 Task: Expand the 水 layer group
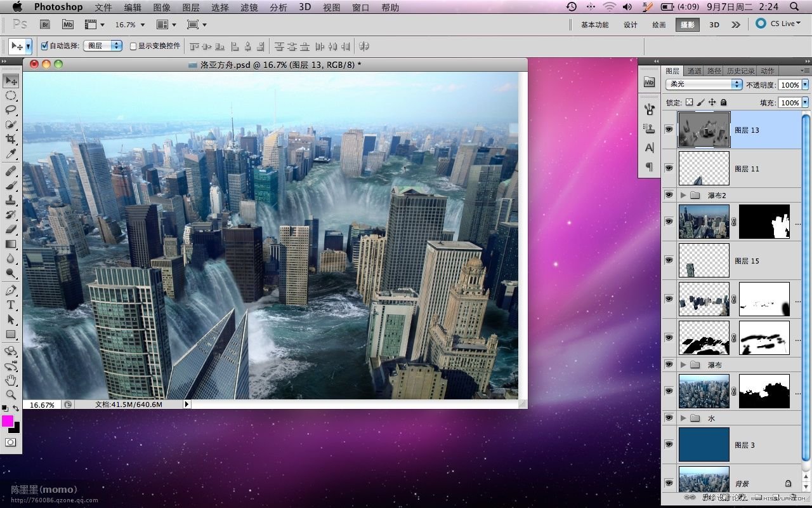point(683,418)
